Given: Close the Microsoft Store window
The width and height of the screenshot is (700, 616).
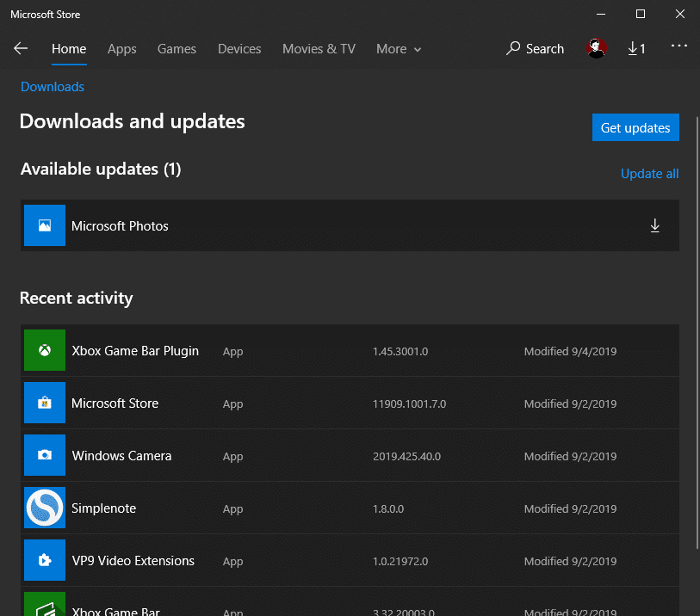Looking at the screenshot, I should point(679,15).
